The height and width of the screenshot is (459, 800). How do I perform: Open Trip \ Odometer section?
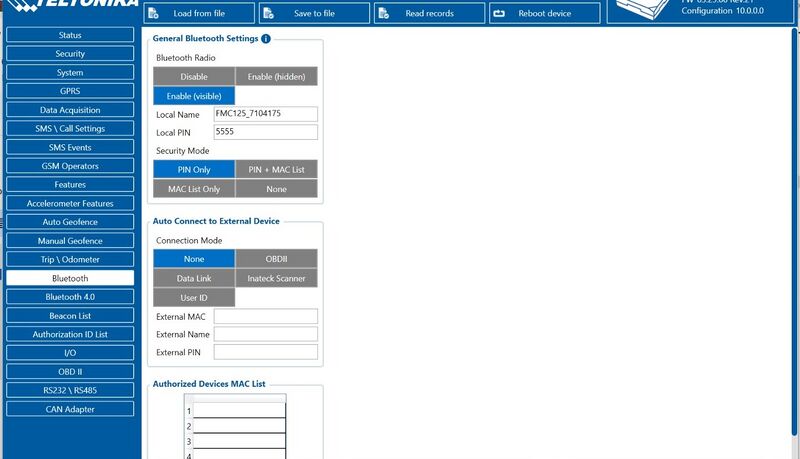pos(70,259)
